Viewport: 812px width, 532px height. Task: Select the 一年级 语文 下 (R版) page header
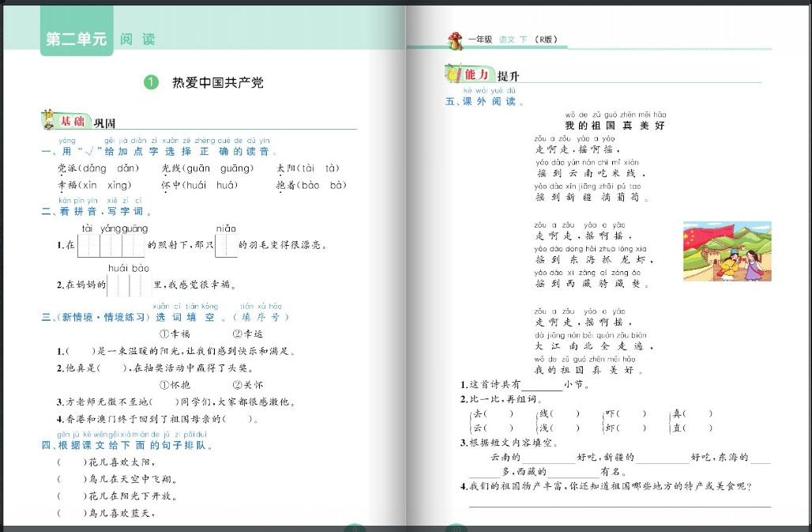(x=513, y=40)
